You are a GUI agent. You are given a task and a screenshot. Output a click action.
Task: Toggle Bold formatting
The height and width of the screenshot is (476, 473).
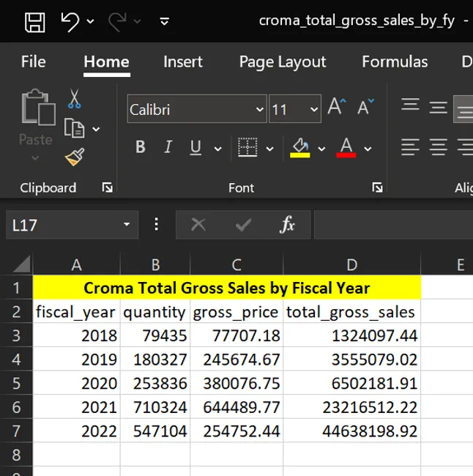click(x=140, y=148)
